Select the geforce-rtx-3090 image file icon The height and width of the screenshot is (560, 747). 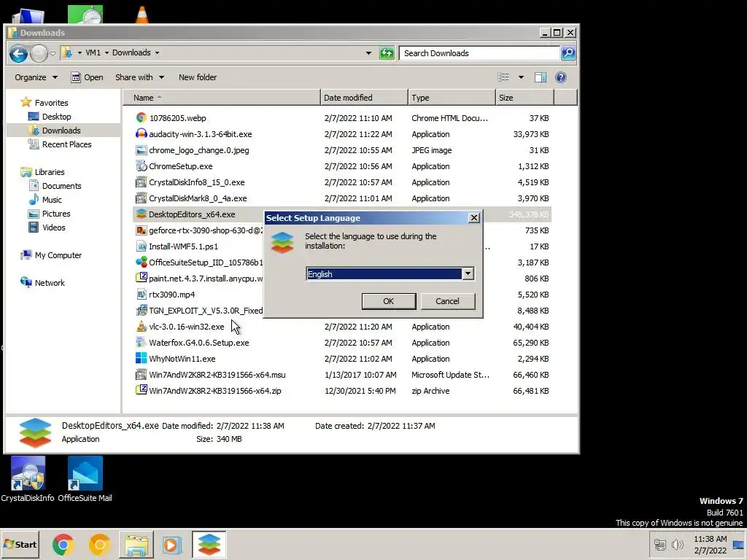pos(141,230)
